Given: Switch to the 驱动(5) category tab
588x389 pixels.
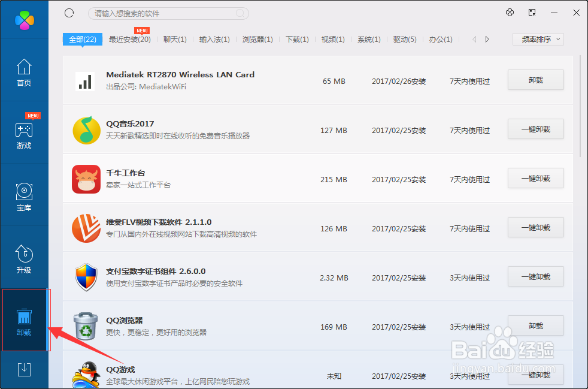Looking at the screenshot, I should pos(405,38).
